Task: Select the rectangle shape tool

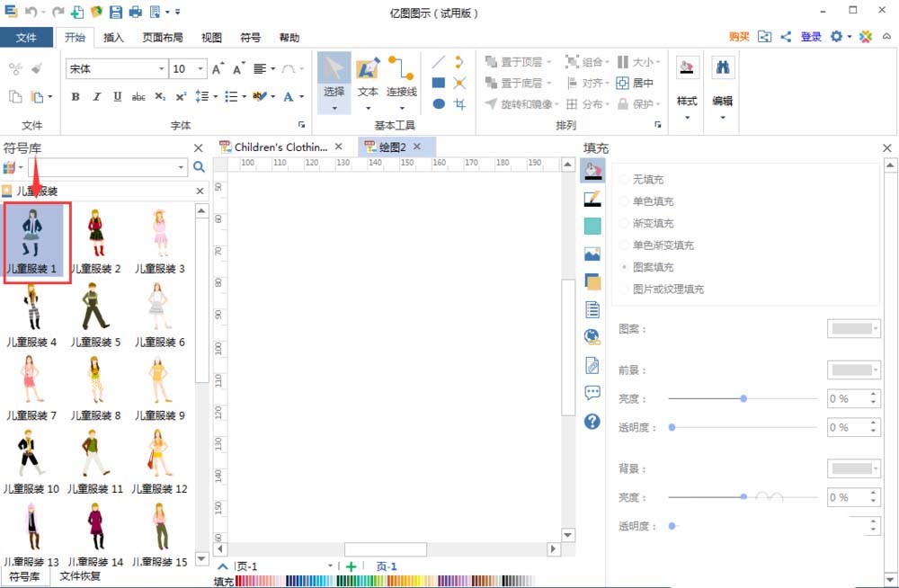Action: tap(438, 83)
